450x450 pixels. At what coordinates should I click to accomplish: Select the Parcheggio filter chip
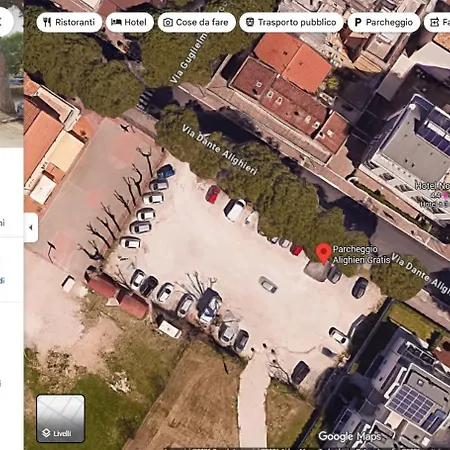384,22
